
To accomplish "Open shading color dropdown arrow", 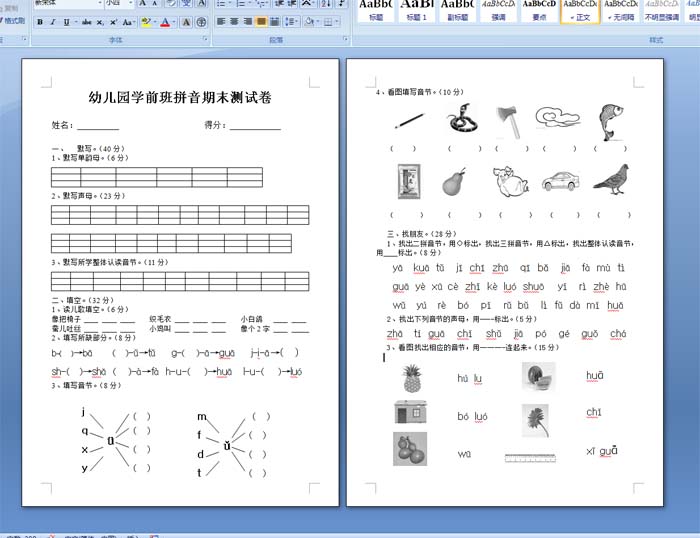I will click(317, 21).
